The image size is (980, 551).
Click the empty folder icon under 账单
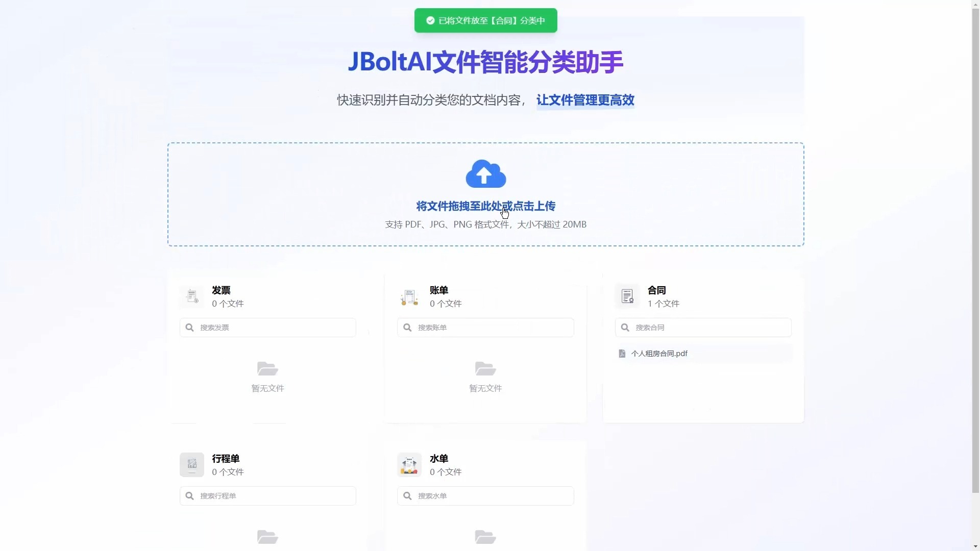pos(485,368)
